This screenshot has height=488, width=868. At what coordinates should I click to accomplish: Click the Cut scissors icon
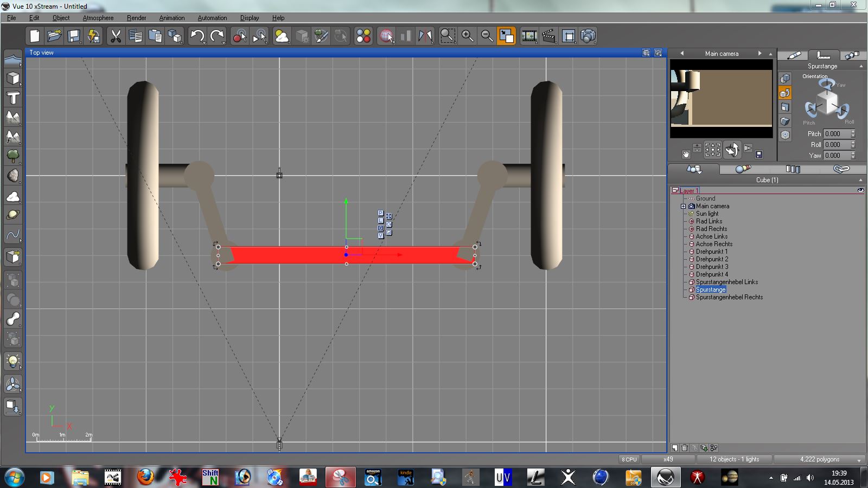coord(115,36)
